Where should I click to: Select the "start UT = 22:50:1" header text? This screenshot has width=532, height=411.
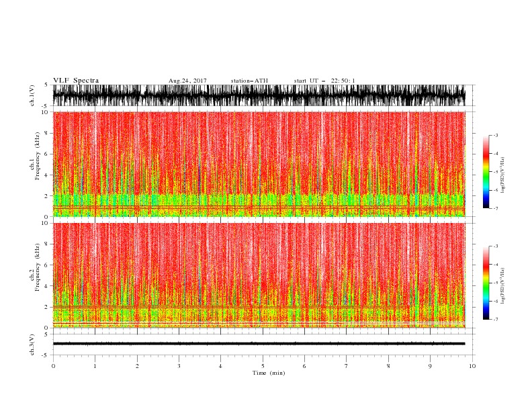click(324, 81)
